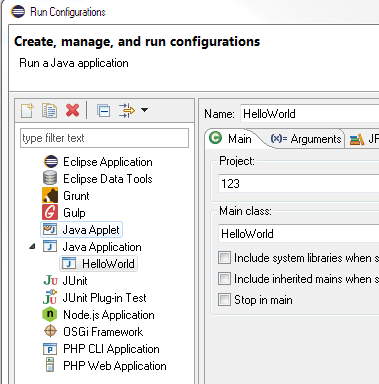Enable Include system libraries checkbox
Image resolution: width=379 pixels, height=384 pixels.
224,258
